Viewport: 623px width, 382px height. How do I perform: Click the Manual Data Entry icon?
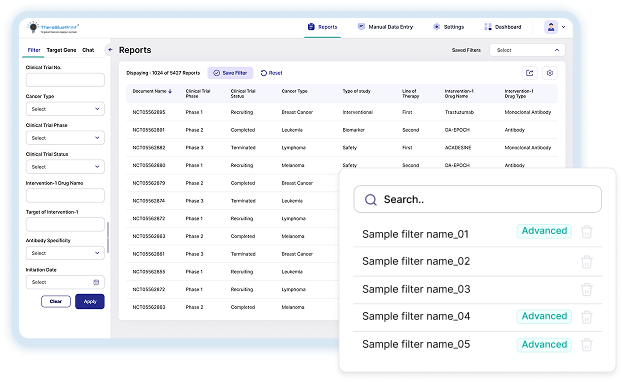(x=361, y=27)
